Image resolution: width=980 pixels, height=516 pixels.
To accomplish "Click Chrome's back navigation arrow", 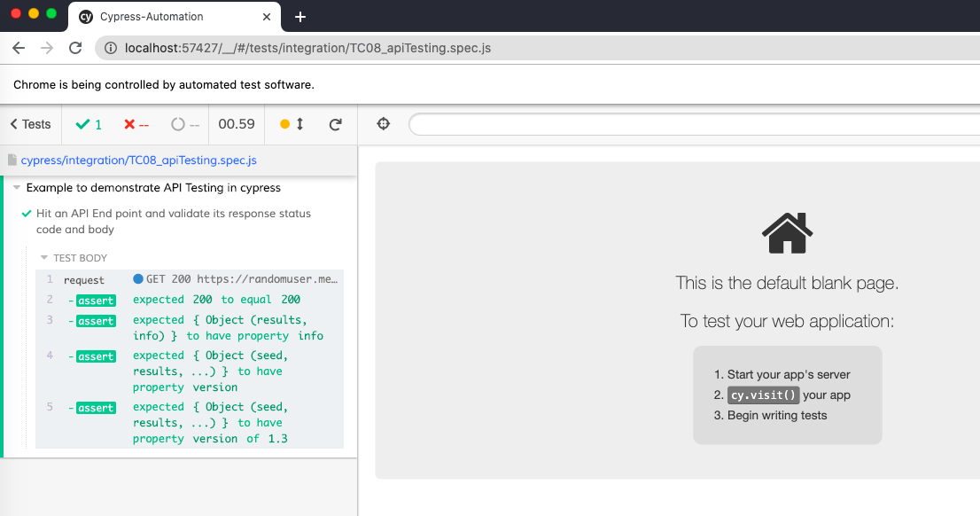I will [18, 48].
